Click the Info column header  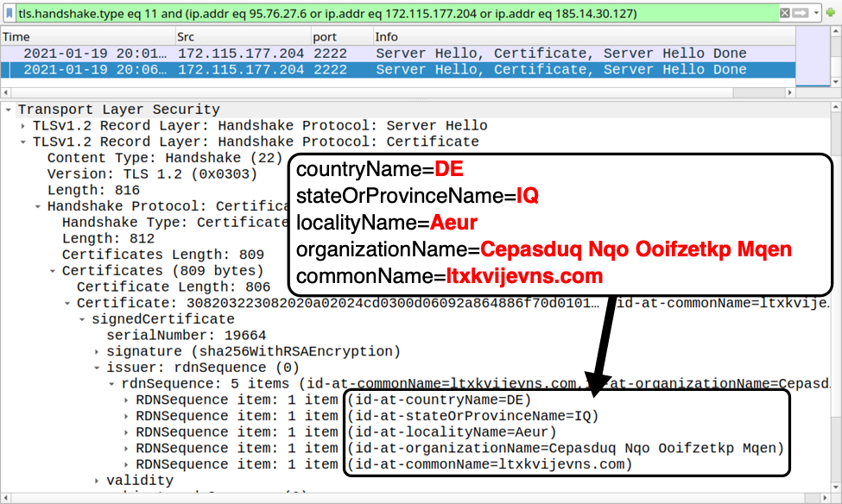[579, 37]
